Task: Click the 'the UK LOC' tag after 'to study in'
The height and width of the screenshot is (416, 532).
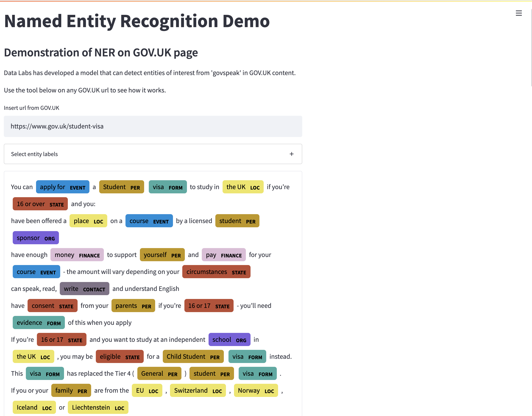Action: coord(243,187)
